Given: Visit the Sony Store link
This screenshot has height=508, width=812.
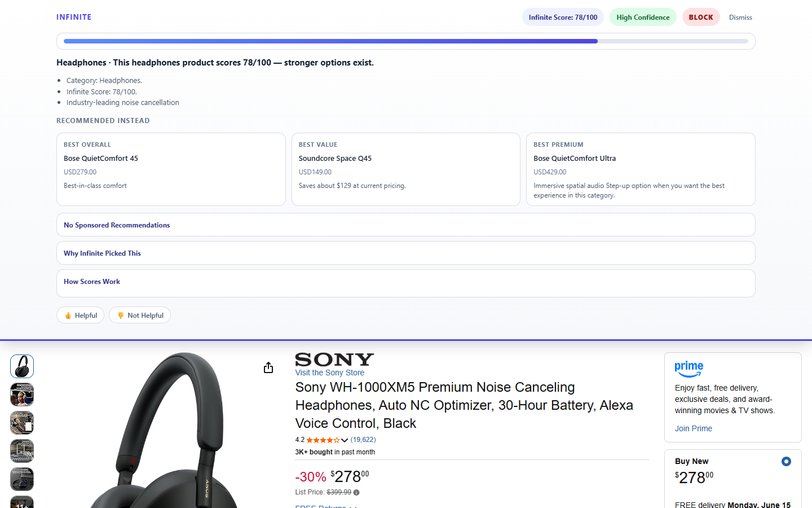Looking at the screenshot, I should (x=330, y=373).
